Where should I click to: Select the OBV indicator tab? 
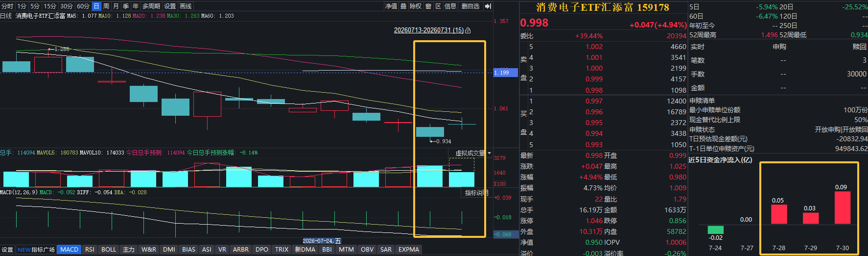click(x=367, y=250)
